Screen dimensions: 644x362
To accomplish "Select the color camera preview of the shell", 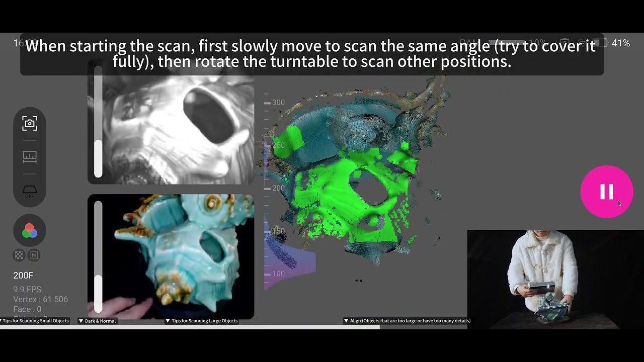I will coord(171,256).
